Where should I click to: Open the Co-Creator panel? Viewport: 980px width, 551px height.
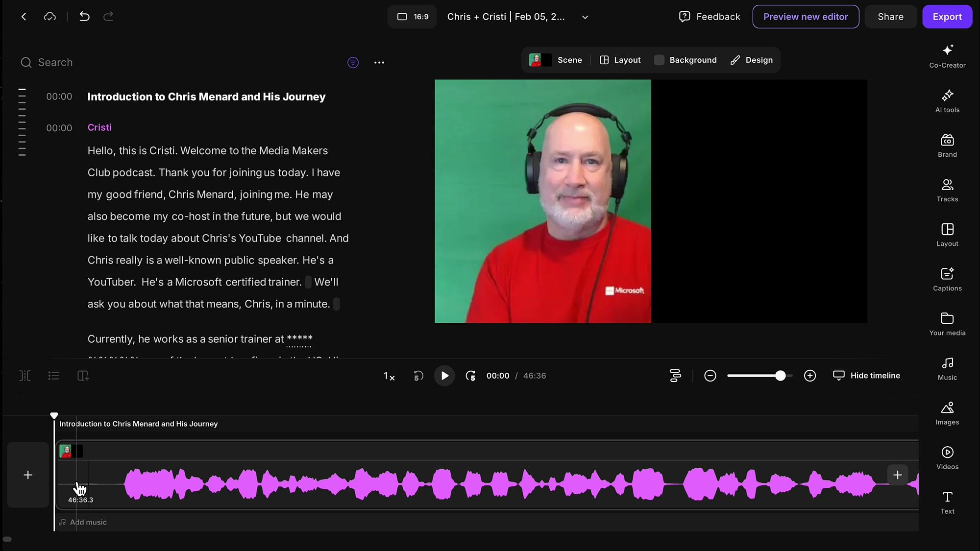pyautogui.click(x=947, y=56)
